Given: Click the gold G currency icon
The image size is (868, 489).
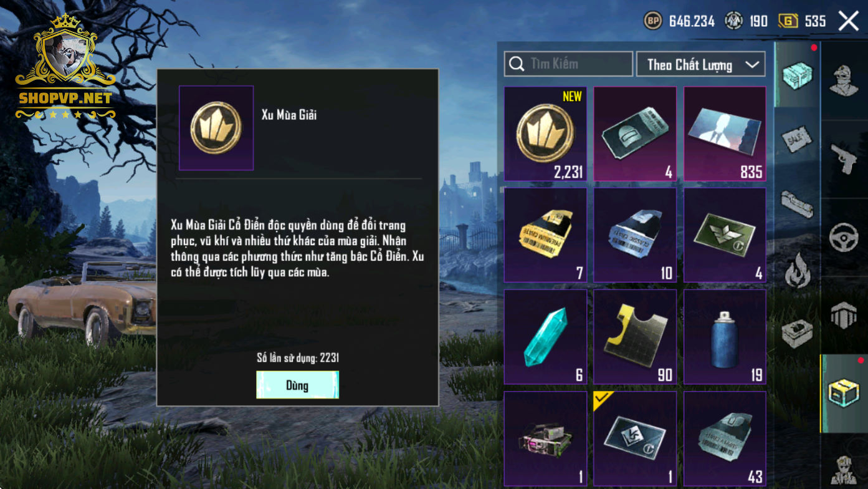Looking at the screenshot, I should (x=788, y=21).
